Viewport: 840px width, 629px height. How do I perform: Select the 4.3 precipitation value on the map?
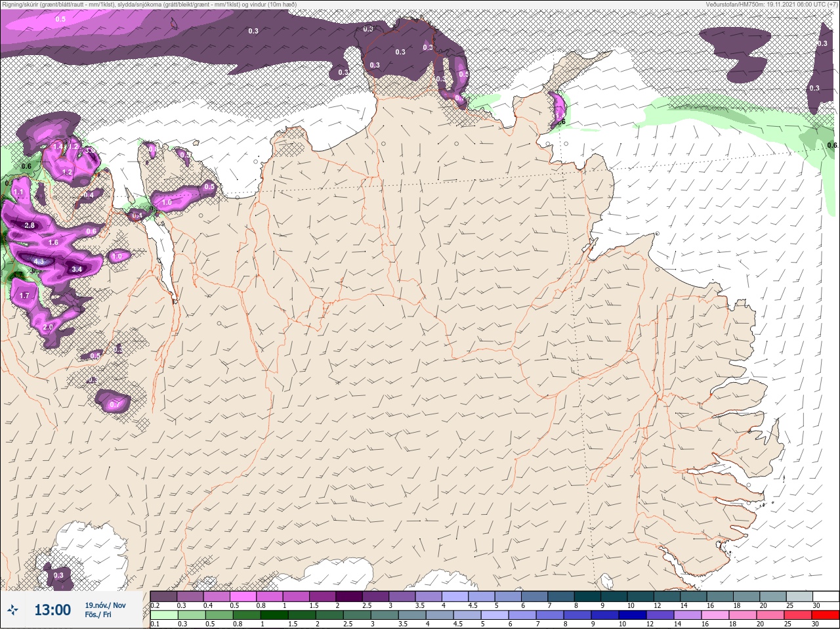pyautogui.click(x=39, y=261)
